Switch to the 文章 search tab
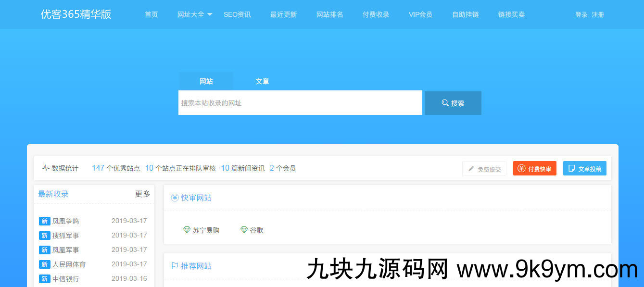Image resolution: width=644 pixels, height=287 pixels. [262, 81]
